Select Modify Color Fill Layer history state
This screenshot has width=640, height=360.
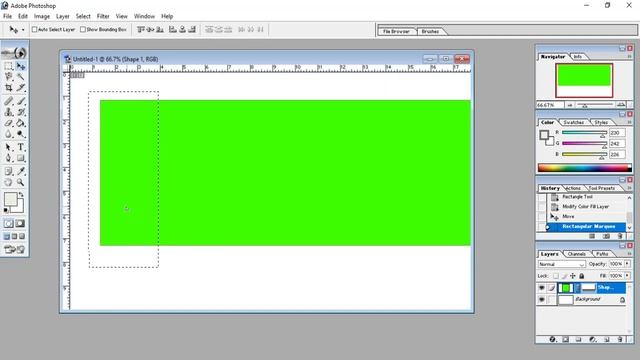[585, 207]
